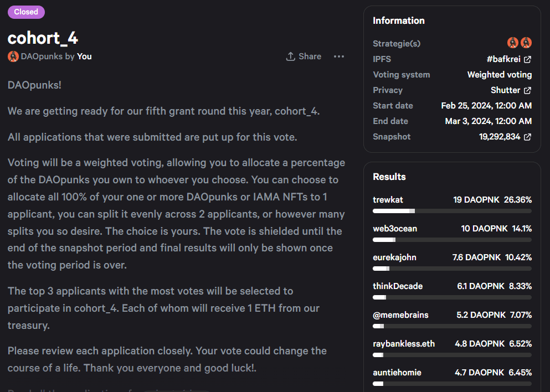Click the Share button label
Screen dimensions: 550x392
tap(310, 56)
